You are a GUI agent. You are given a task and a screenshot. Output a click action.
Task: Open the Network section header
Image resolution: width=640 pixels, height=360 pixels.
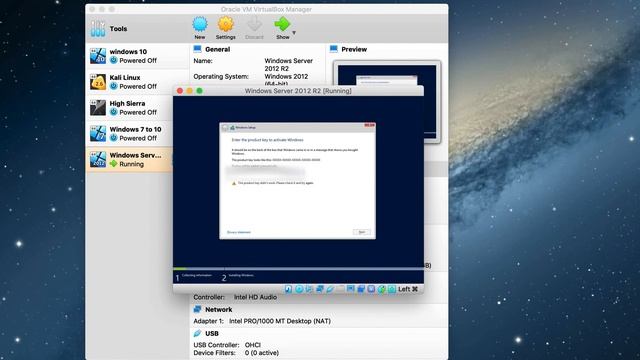(218, 309)
